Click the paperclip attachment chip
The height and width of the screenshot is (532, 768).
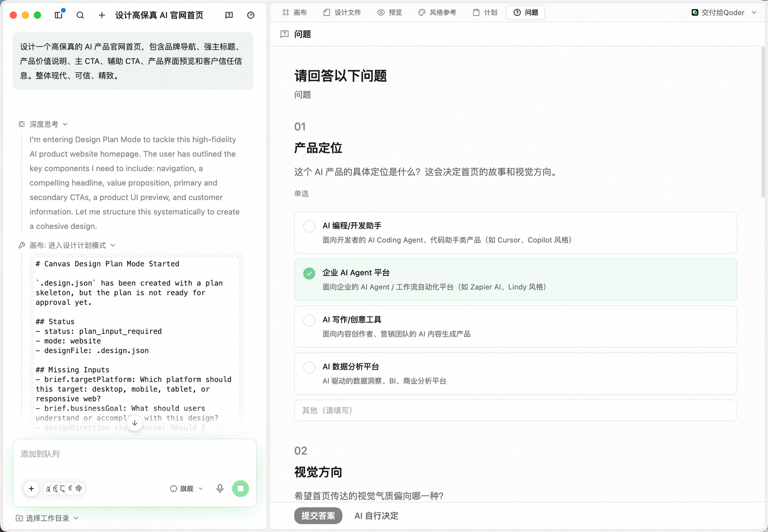point(79,488)
